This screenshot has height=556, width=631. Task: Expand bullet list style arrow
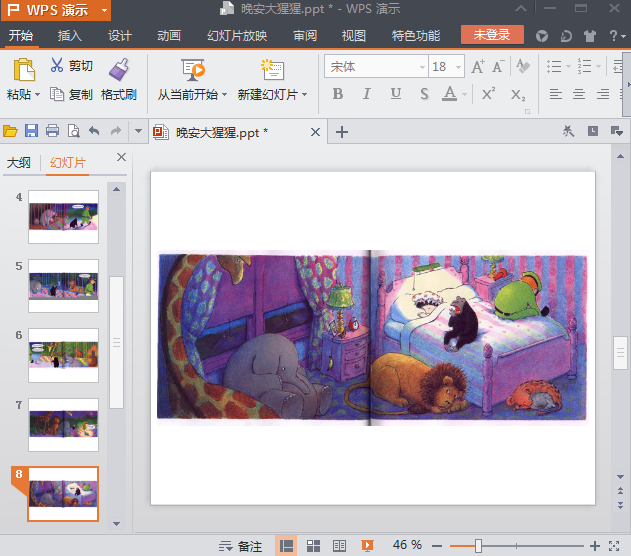click(x=568, y=67)
